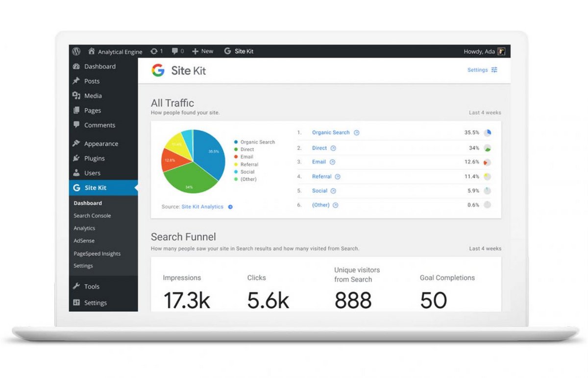Image resolution: width=588 pixels, height=378 pixels.
Task: Click the wrench icon beside Tools
Action: click(76, 286)
